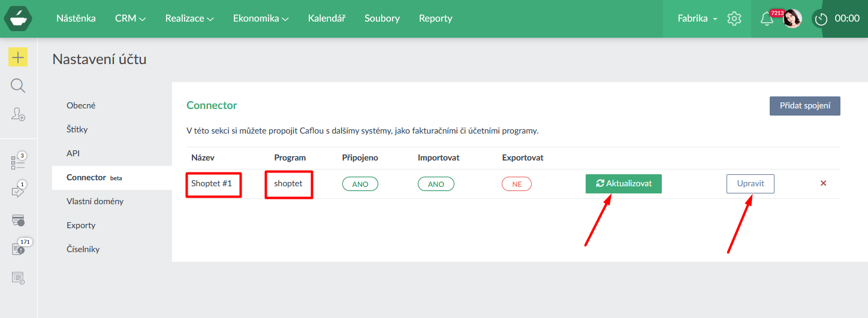
Task: Open search with the magnifier icon
Action: click(x=18, y=86)
